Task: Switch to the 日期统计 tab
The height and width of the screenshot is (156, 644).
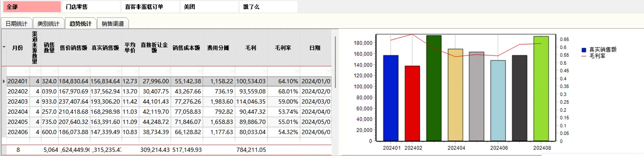Action: 17,23
